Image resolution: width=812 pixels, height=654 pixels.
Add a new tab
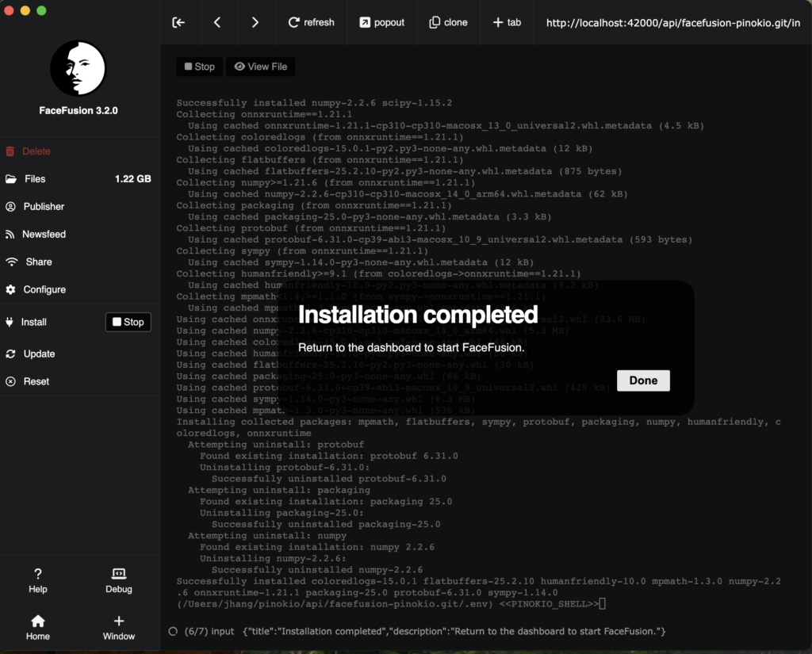(x=507, y=22)
